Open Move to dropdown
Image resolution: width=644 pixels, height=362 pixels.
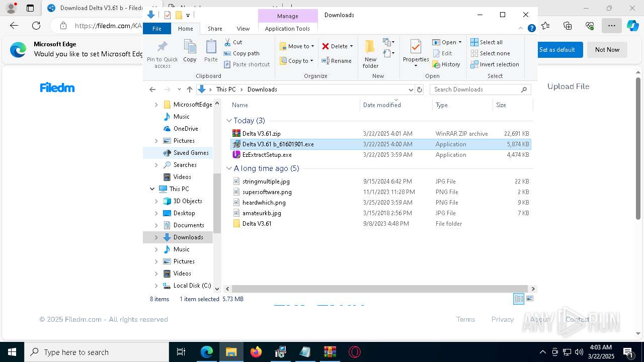coord(297,46)
